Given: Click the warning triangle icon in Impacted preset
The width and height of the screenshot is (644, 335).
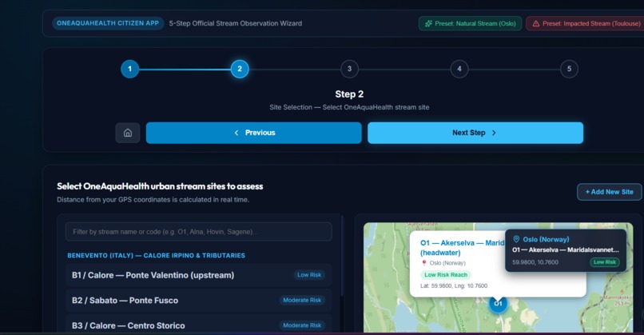Looking at the screenshot, I should click(536, 24).
